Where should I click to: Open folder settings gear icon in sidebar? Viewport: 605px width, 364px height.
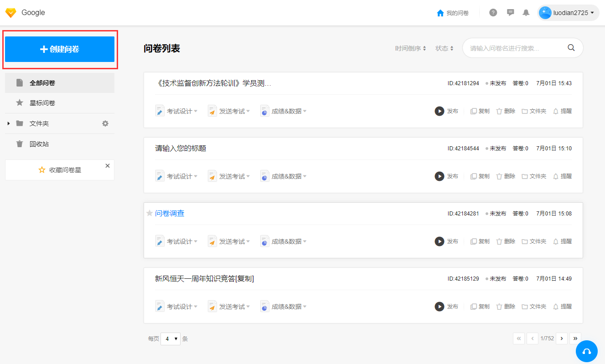105,123
